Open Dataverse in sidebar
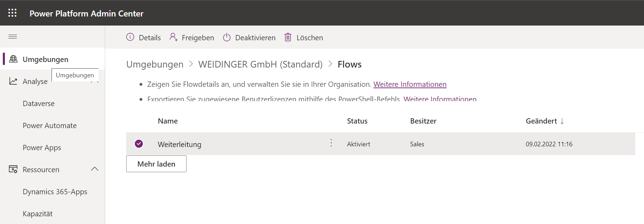The height and width of the screenshot is (224, 644). tap(39, 104)
